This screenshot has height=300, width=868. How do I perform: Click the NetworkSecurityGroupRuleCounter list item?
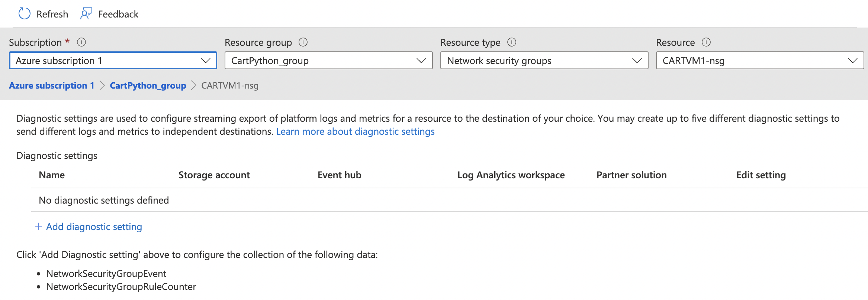click(121, 287)
